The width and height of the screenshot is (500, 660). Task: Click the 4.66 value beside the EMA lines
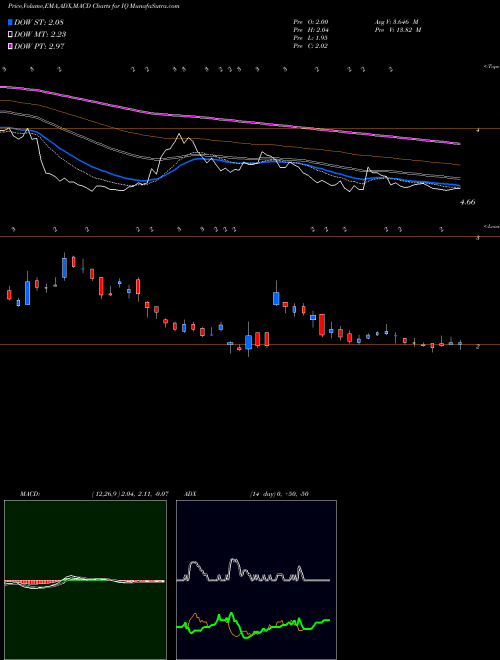tap(468, 202)
